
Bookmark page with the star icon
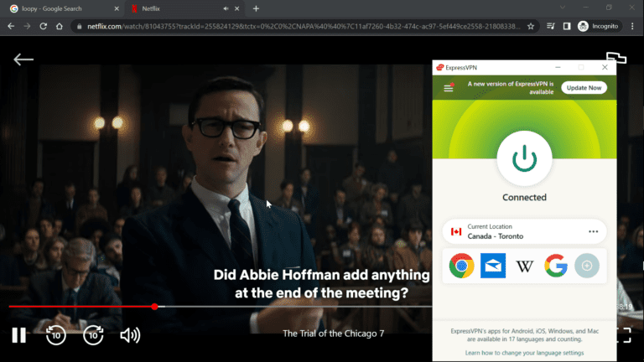(531, 26)
